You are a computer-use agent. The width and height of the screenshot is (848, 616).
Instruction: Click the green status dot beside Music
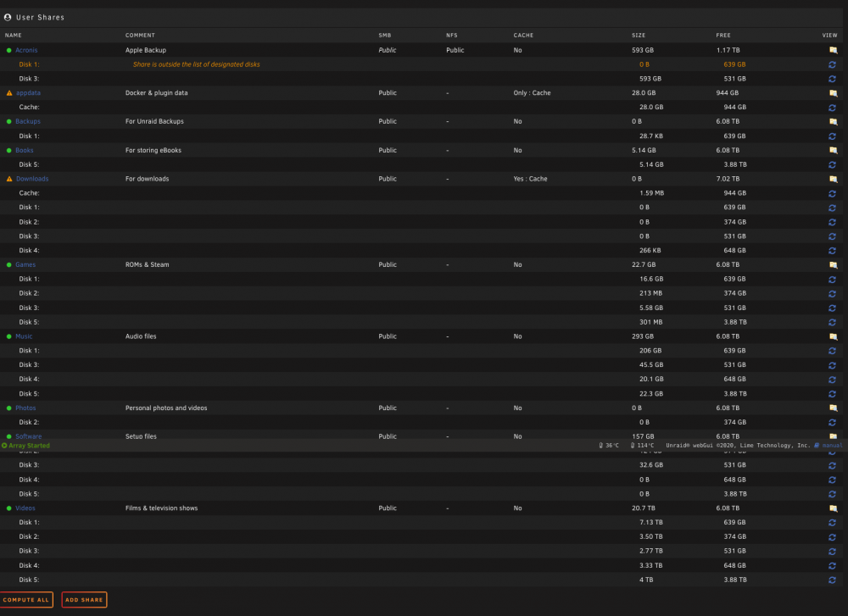pyautogui.click(x=8, y=336)
